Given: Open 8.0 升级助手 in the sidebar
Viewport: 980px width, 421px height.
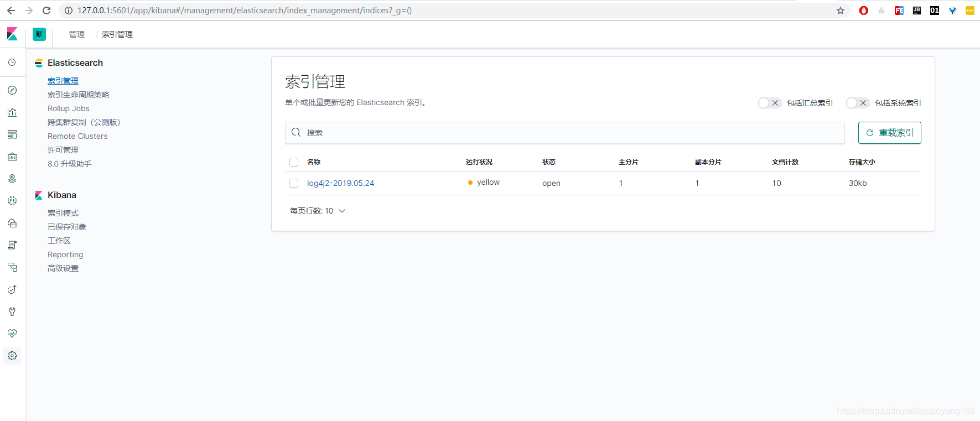Looking at the screenshot, I should (x=70, y=164).
